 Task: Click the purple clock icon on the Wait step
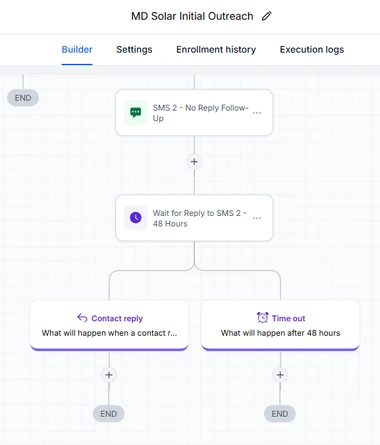coord(136,218)
